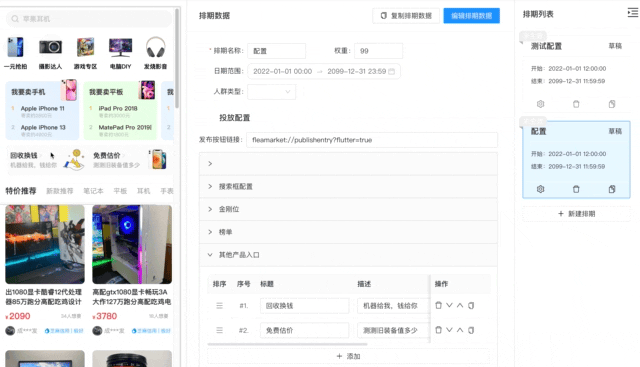Switch to 耳机 tab
The image size is (640, 367).
(143, 191)
